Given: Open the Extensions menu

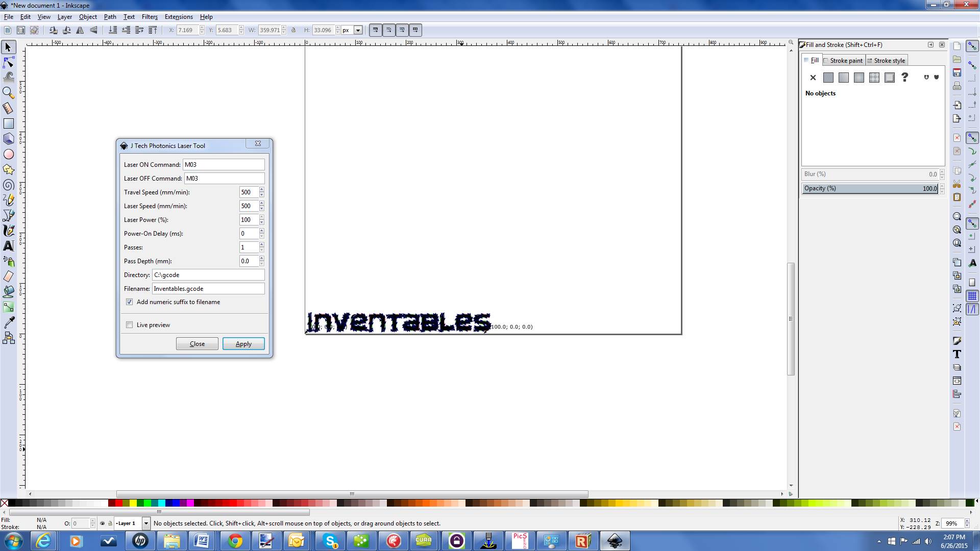Looking at the screenshot, I should 179,17.
